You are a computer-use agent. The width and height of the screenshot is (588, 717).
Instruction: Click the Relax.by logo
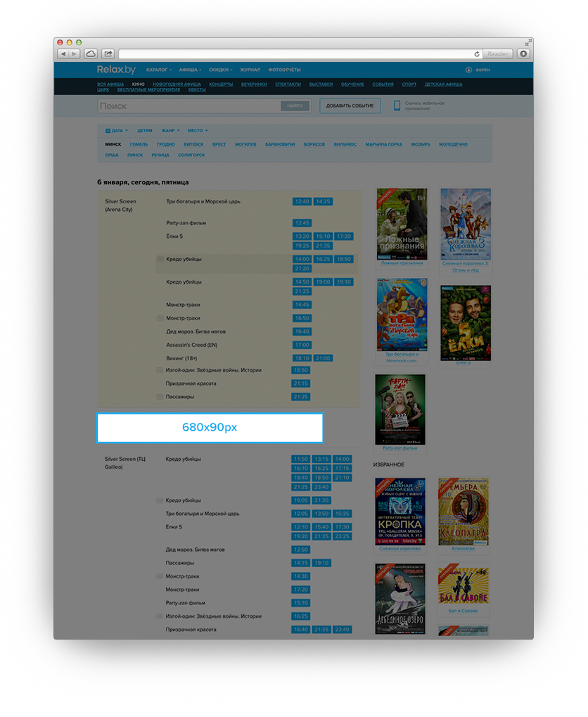pos(116,70)
